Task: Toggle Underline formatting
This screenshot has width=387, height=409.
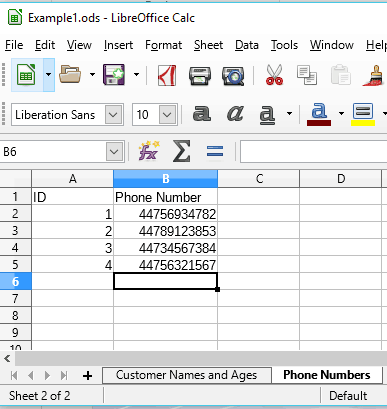Action: pos(267,115)
